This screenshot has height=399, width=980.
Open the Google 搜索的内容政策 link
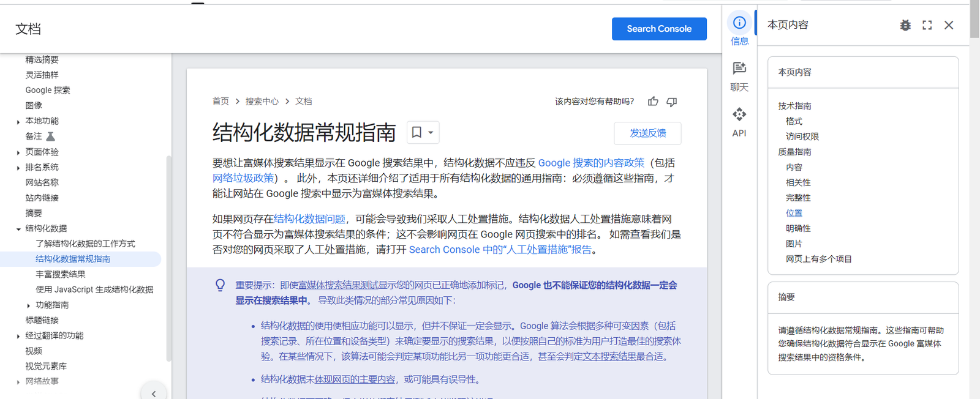click(591, 163)
